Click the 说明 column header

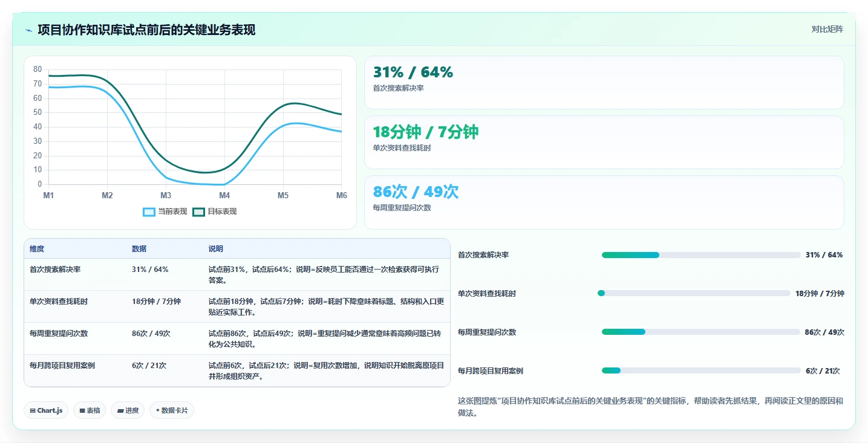click(216, 249)
